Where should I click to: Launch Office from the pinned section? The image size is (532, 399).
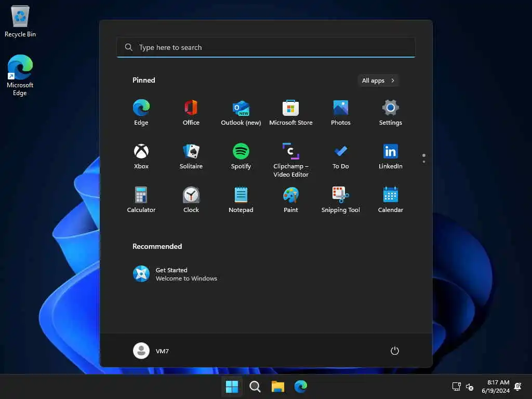point(191,113)
